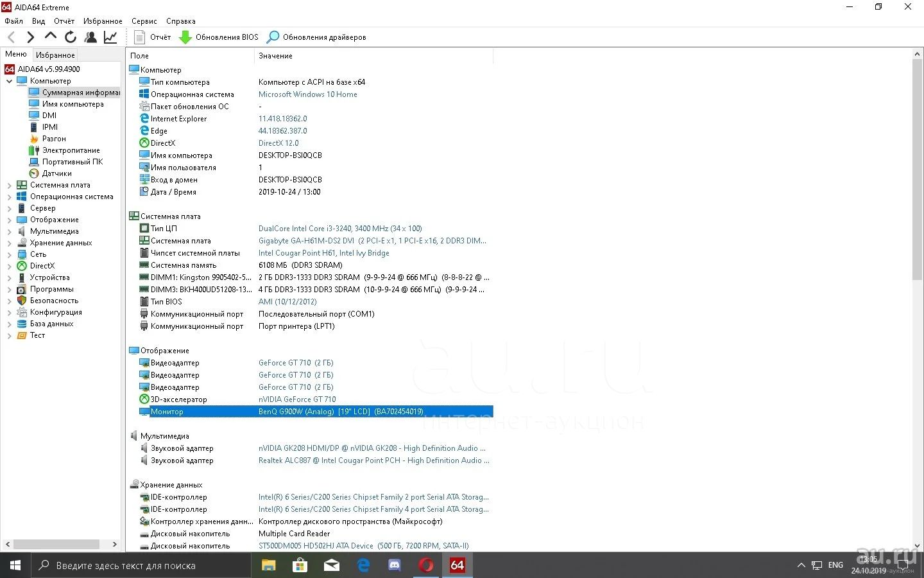Open DirectX 12.0 value link
The image size is (924, 578).
(x=278, y=143)
